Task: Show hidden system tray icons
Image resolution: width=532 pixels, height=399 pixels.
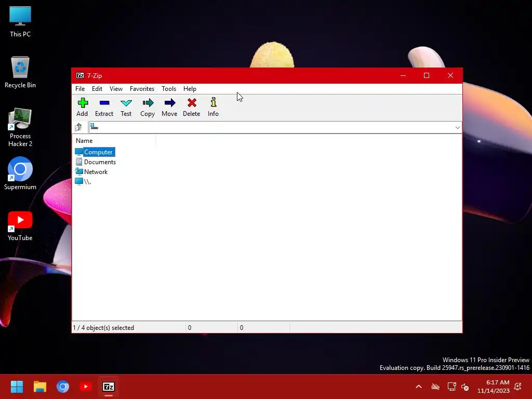Action: tap(419, 387)
